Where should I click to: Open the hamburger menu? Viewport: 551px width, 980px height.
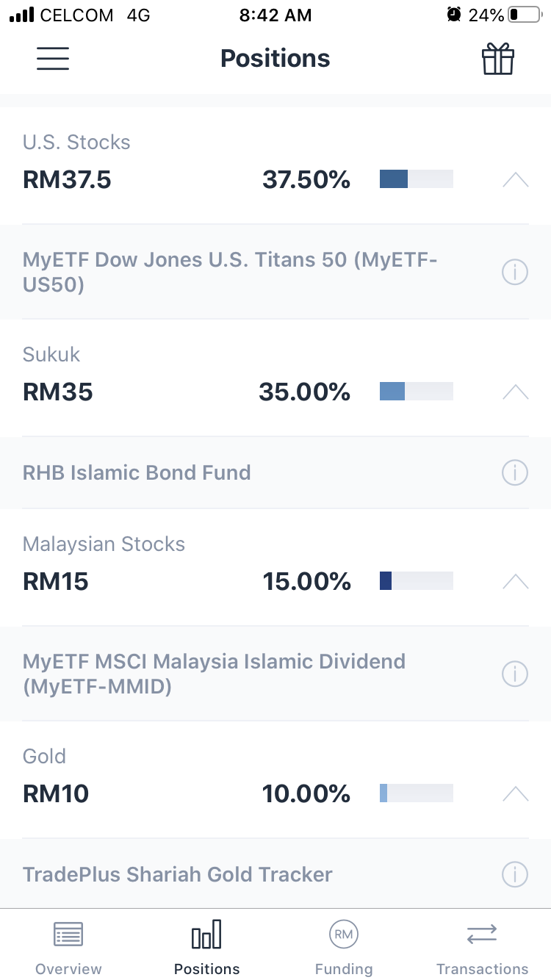[53, 59]
